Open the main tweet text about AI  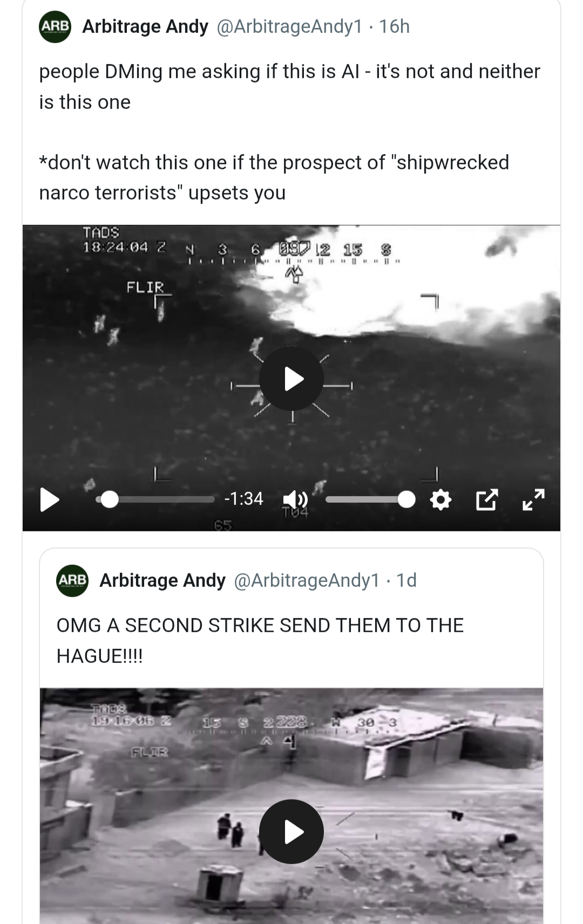(x=289, y=132)
